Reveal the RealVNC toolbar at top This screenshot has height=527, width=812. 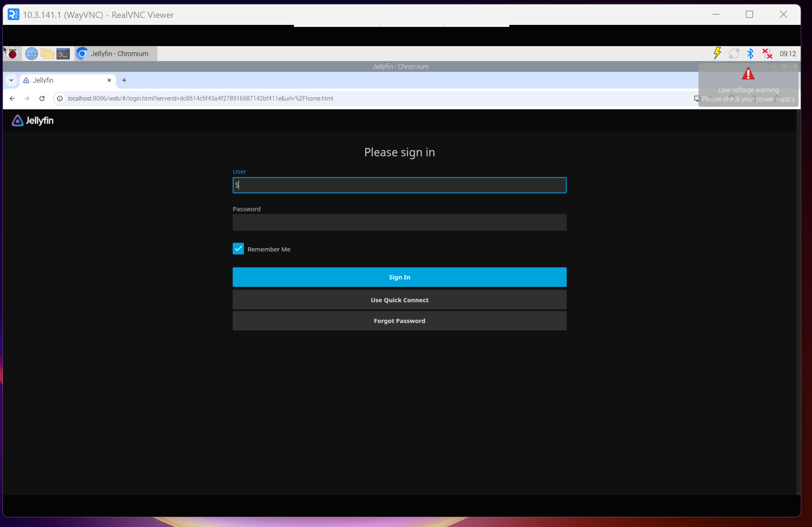point(401,26)
